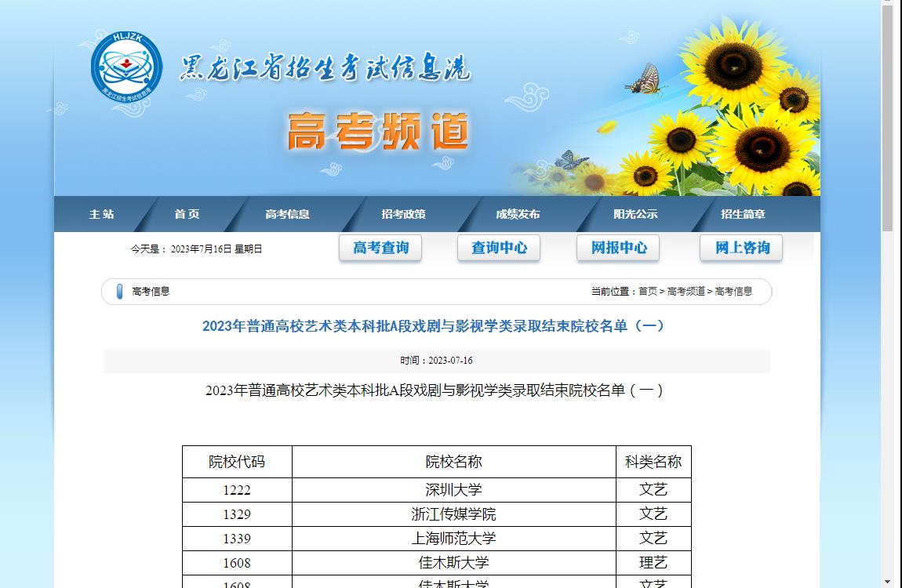Click the 理艺 cell in 佳木斯大学 row
The height and width of the screenshot is (588, 902).
coord(653,562)
